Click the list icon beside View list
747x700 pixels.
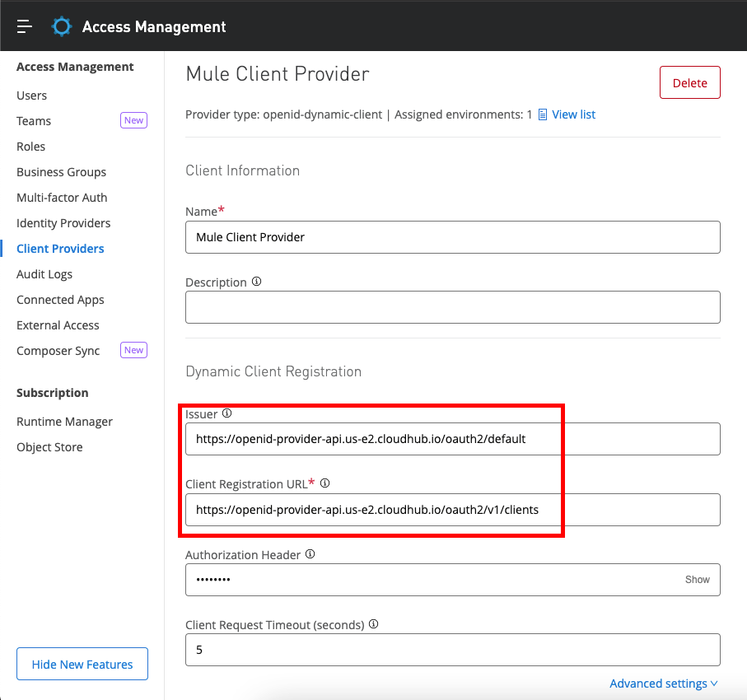542,114
